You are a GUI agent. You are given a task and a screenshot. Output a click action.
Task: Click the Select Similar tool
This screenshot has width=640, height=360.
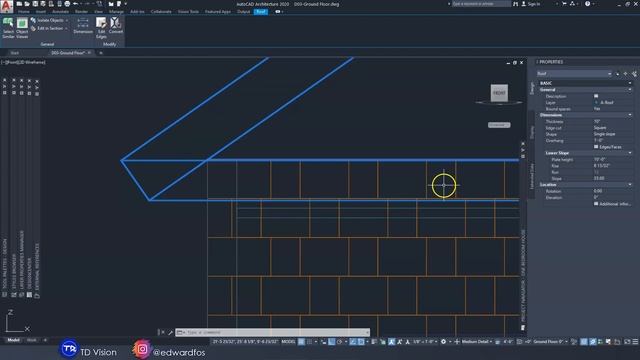click(x=8, y=28)
